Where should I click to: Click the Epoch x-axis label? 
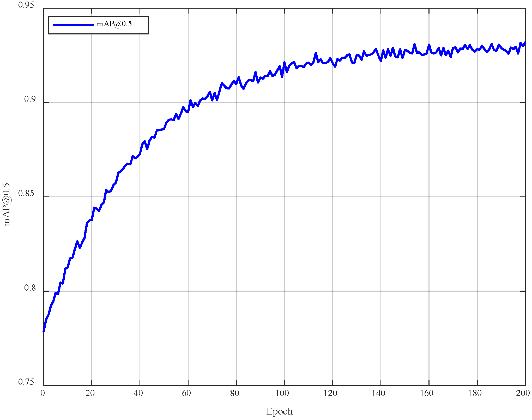click(279, 411)
